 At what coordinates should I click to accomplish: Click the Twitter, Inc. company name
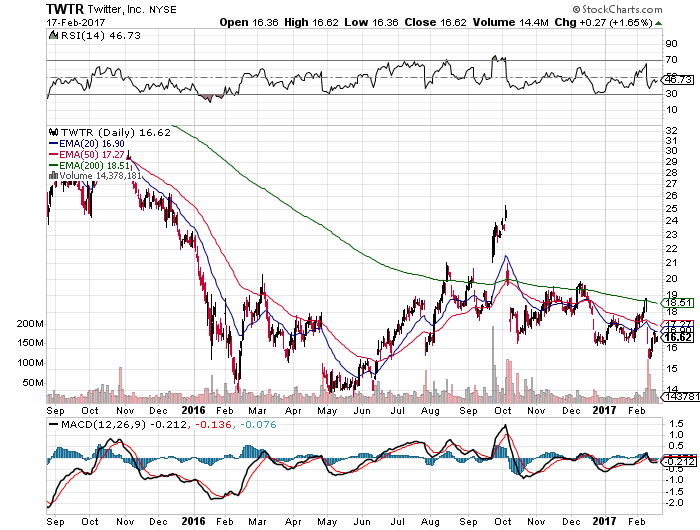coord(117,9)
